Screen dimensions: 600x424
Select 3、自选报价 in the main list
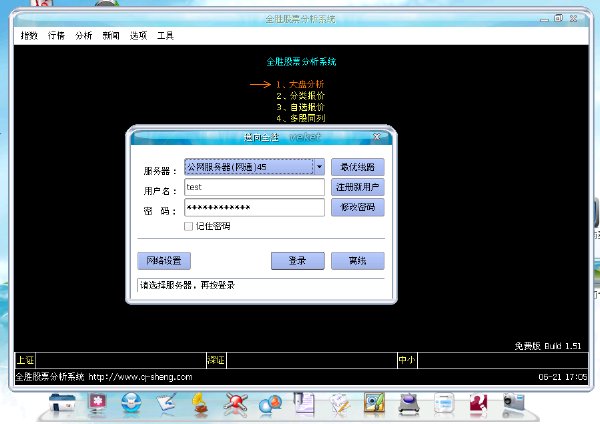pos(300,107)
